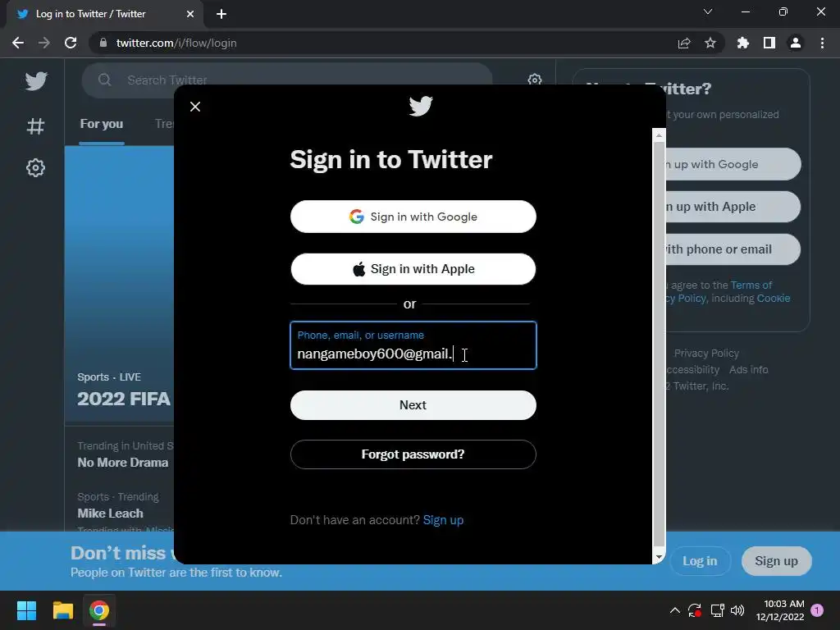This screenshot has width=840, height=630.
Task: Open Terms of Service link
Action: pyautogui.click(x=751, y=285)
